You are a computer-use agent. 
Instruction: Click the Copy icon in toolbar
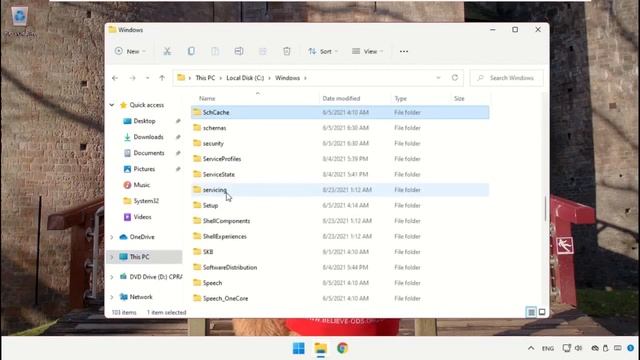(x=191, y=51)
